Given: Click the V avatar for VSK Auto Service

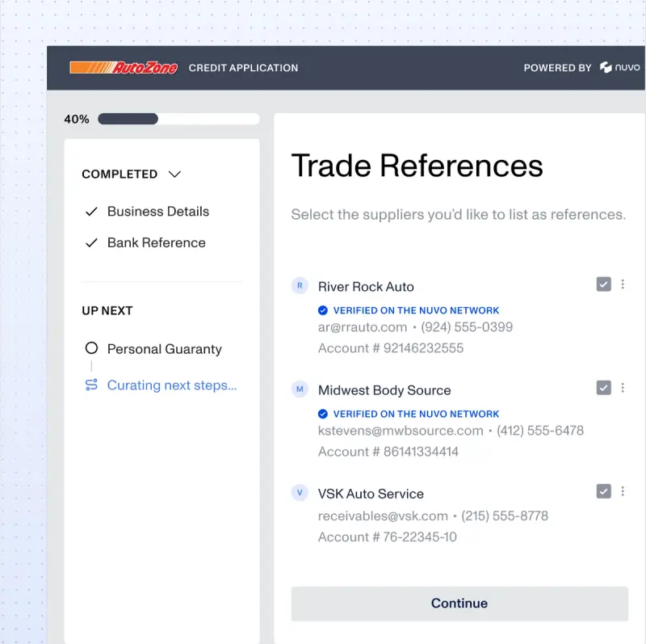Looking at the screenshot, I should 300,492.
